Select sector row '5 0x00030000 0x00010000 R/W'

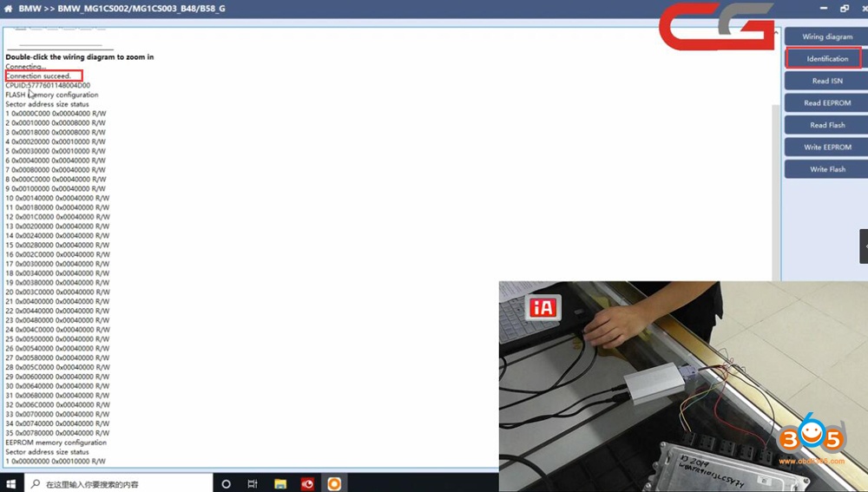point(56,151)
